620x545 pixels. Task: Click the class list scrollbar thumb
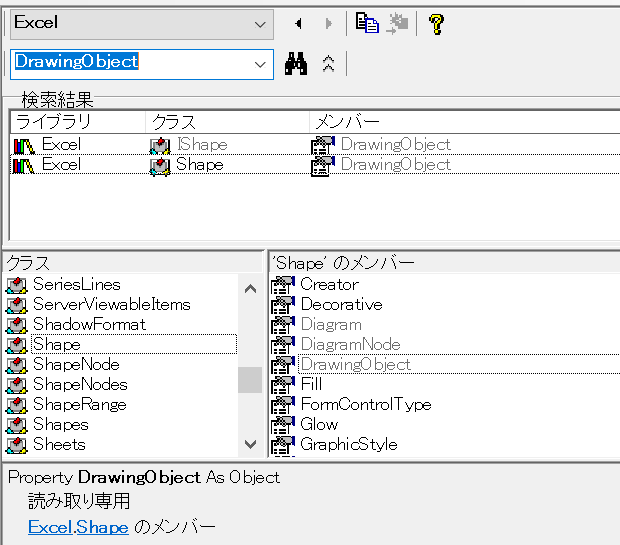click(x=250, y=380)
